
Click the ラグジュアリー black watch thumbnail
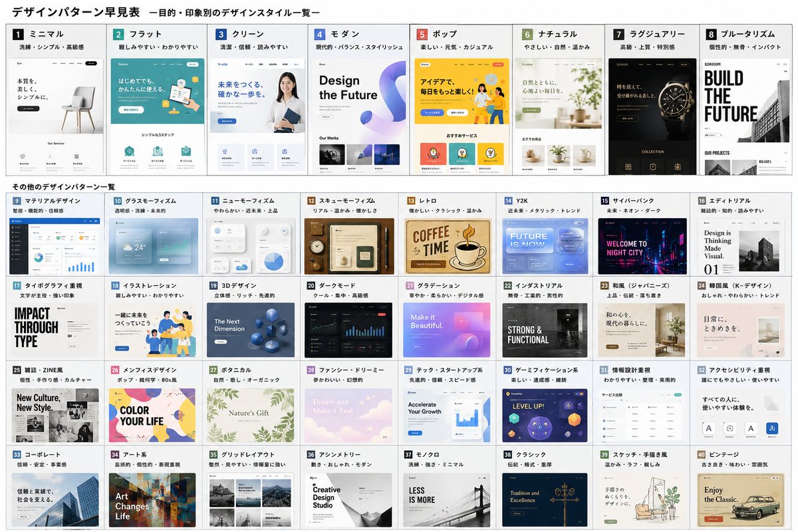[652, 116]
